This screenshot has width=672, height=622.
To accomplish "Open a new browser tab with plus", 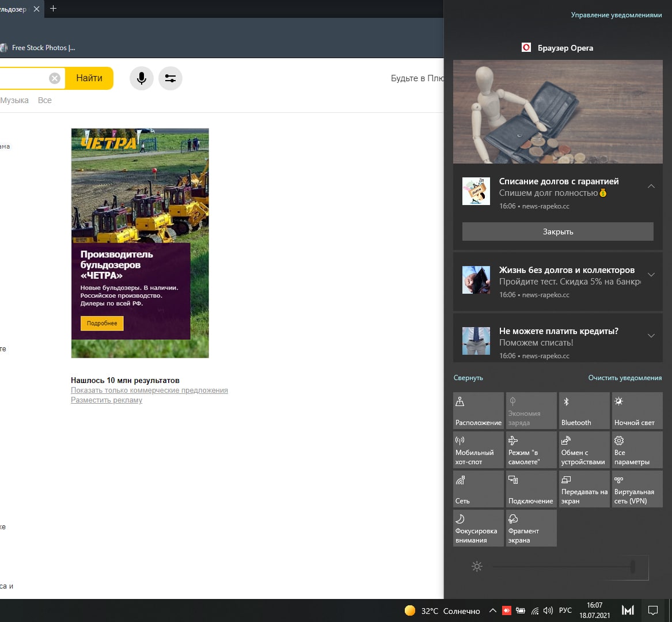I will click(53, 9).
